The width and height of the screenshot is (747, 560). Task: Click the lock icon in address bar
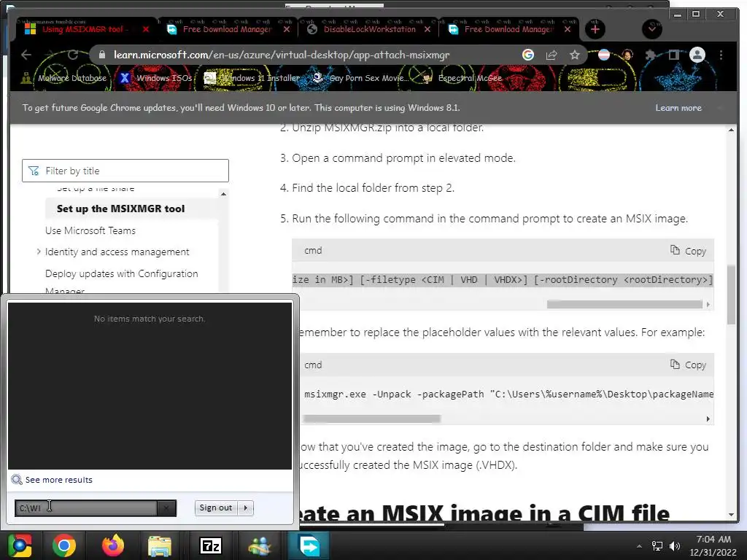pos(101,55)
